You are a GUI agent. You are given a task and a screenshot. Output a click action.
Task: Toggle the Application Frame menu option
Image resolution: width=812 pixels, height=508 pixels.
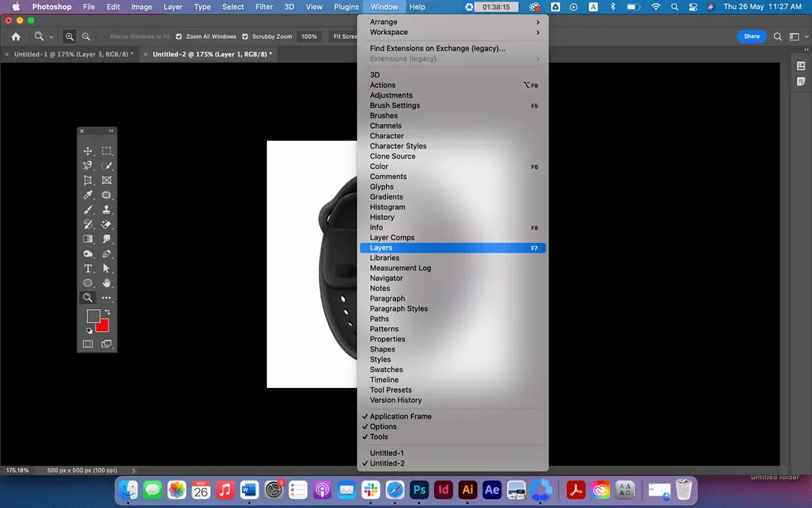click(x=400, y=416)
